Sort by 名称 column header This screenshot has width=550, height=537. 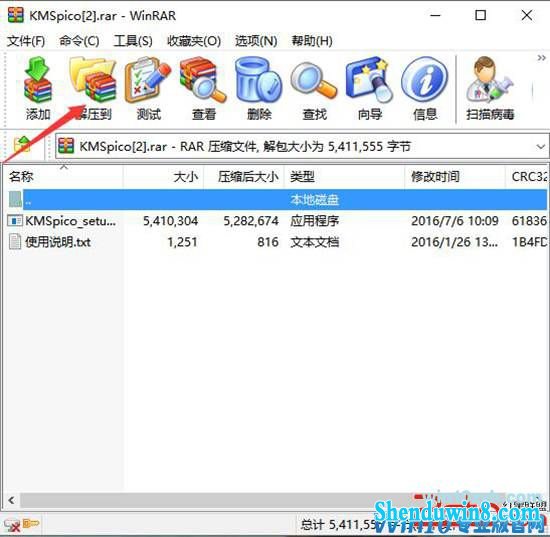point(63,176)
